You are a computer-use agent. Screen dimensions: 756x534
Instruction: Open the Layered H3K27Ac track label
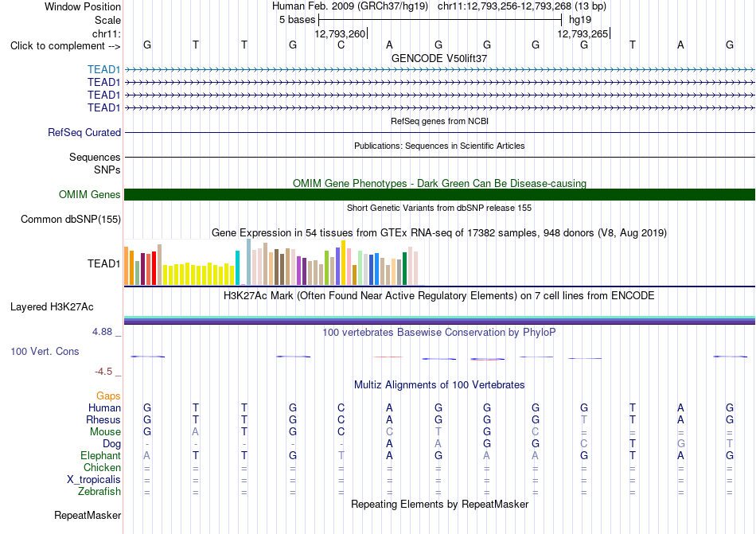(x=52, y=307)
